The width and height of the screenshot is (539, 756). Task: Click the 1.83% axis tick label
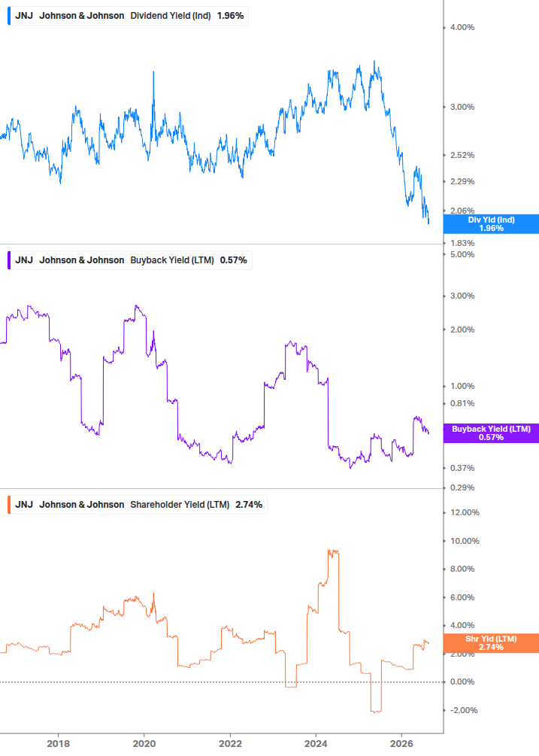(462, 243)
